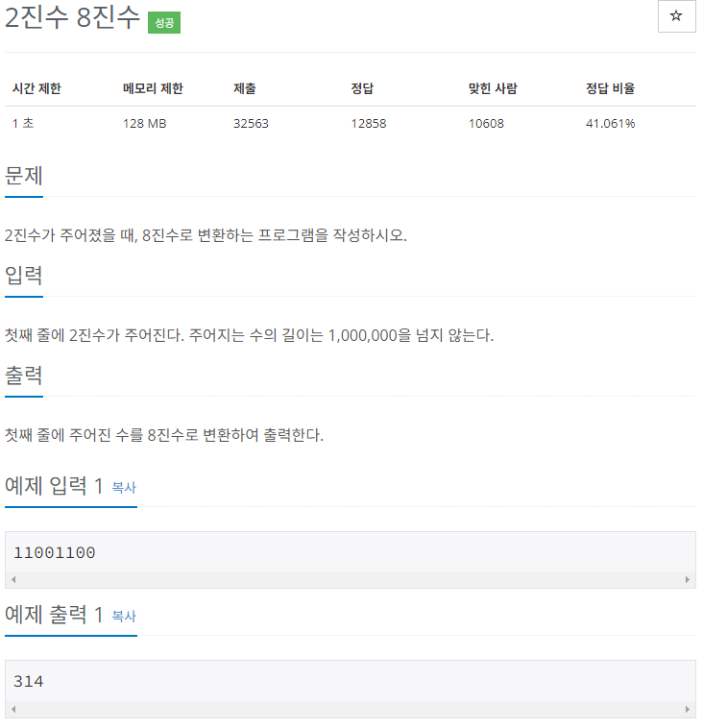Click left scroll arrow in example output box
Screen dimensions: 703x728
coord(14,709)
